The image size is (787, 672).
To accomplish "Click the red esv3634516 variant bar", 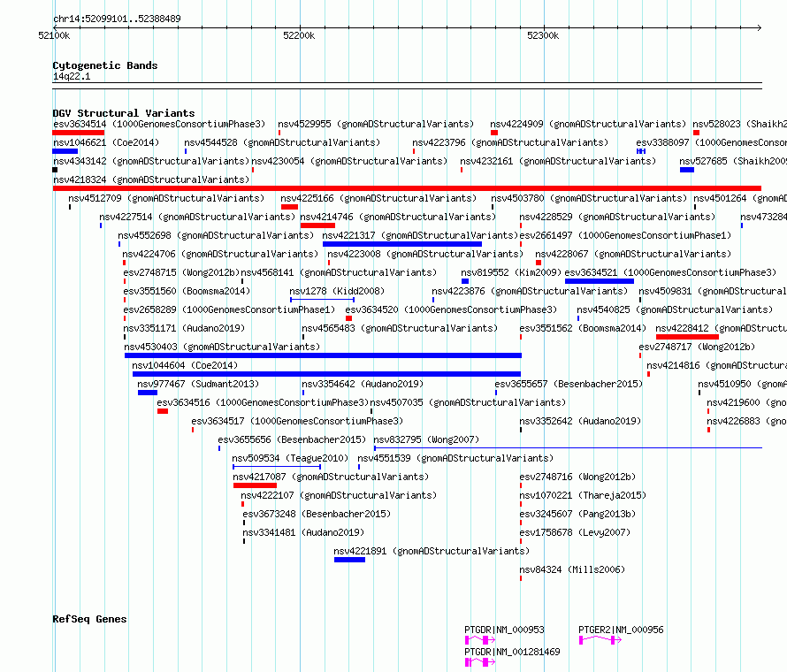I will 163,411.
